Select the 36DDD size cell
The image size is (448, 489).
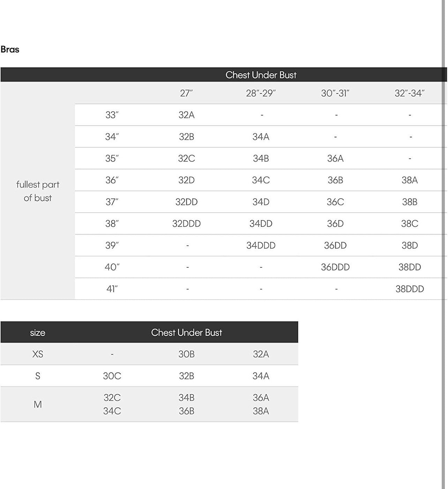pyautogui.click(x=335, y=267)
